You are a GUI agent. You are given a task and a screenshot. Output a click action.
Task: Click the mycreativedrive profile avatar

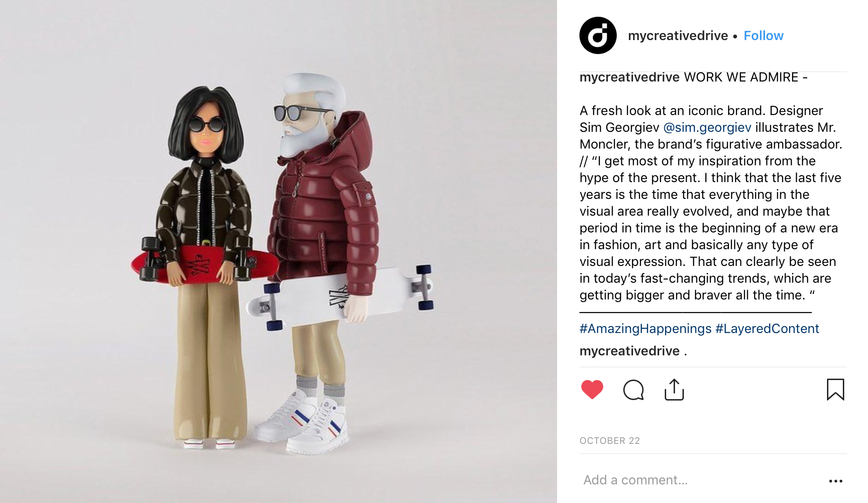(x=598, y=35)
